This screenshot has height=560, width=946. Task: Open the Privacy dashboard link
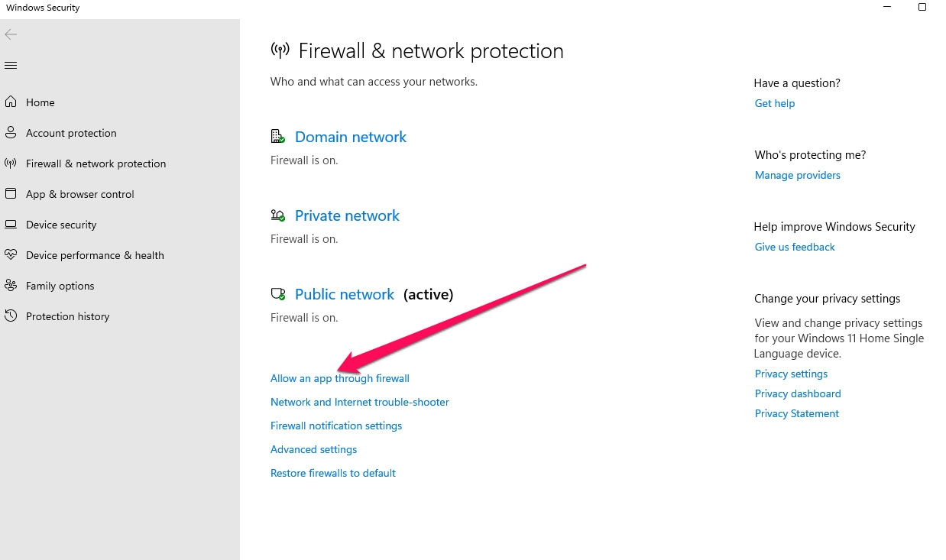pos(798,393)
